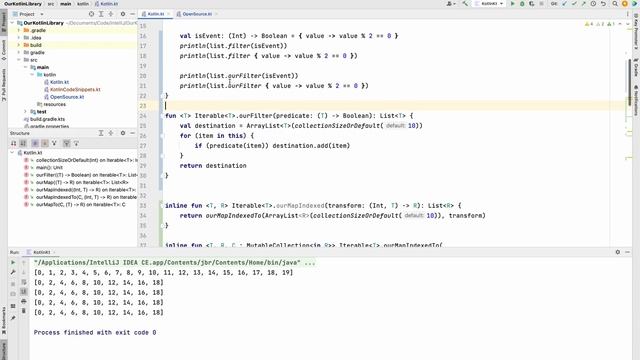Screen dimensions: 640x360
Task: Pin the Run tab with pin icon
Action: 13,318
